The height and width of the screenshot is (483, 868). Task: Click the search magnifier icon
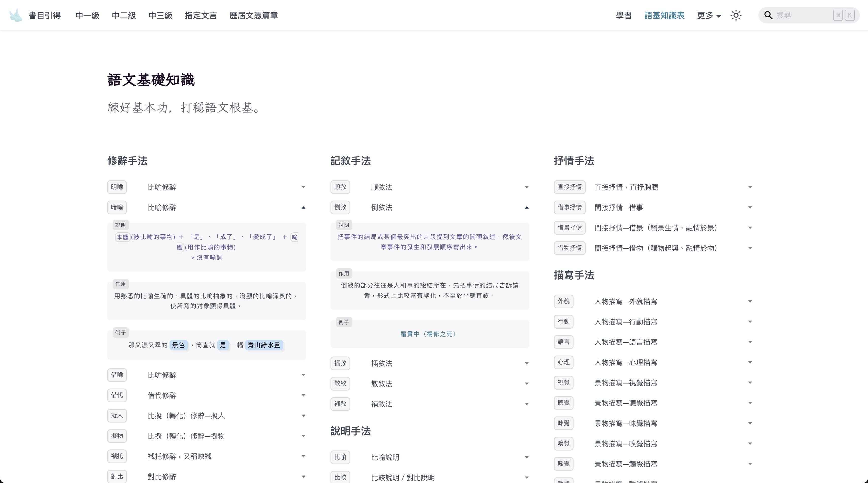(x=768, y=15)
